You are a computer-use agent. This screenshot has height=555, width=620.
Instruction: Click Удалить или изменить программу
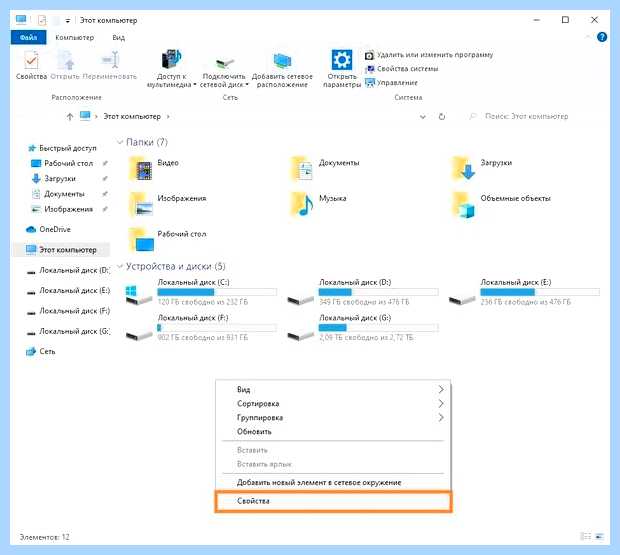click(x=429, y=55)
